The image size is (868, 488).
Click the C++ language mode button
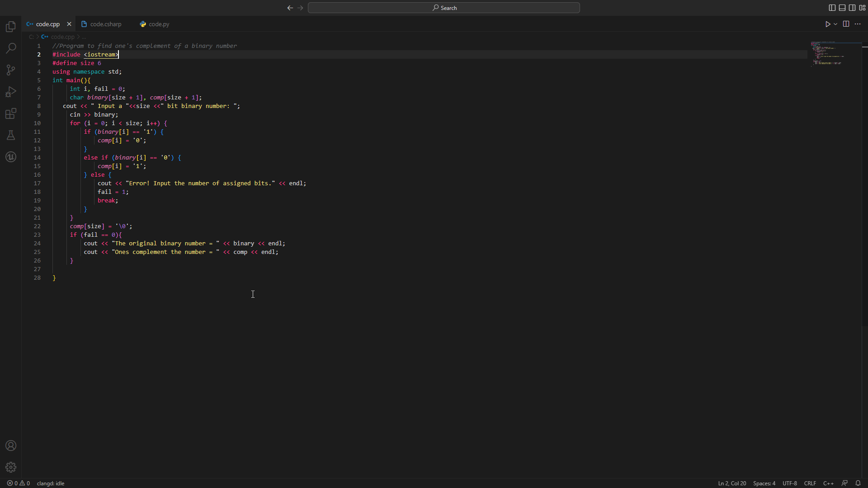pyautogui.click(x=828, y=483)
